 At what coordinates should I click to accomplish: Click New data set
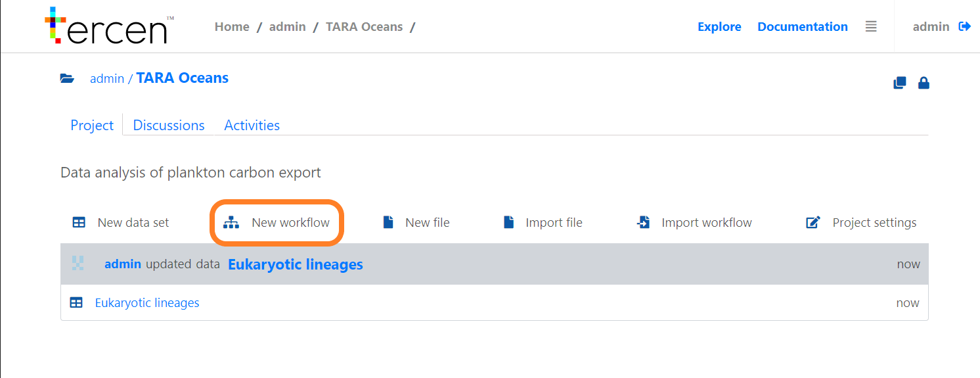pos(121,223)
